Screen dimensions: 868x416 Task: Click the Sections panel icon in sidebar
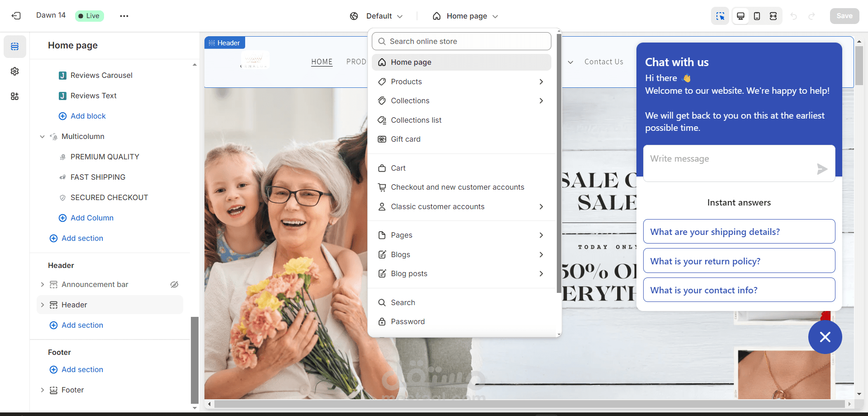click(x=15, y=47)
